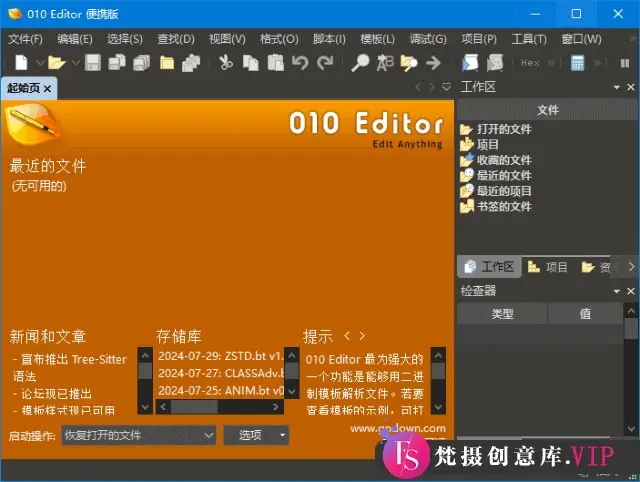The height and width of the screenshot is (482, 640).
Task: Click the Redo arrow icon
Action: [x=325, y=63]
